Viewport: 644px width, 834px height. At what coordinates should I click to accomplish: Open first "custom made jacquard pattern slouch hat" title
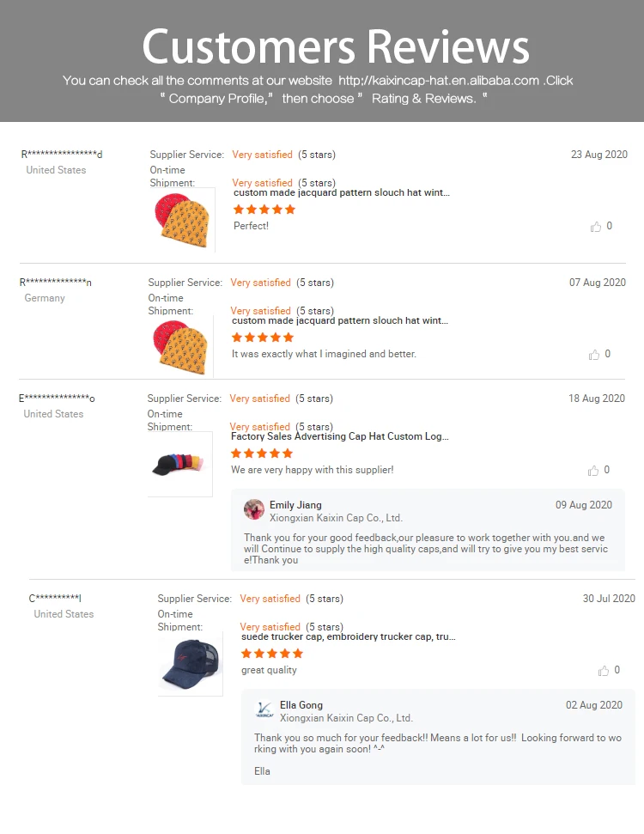[x=341, y=192]
